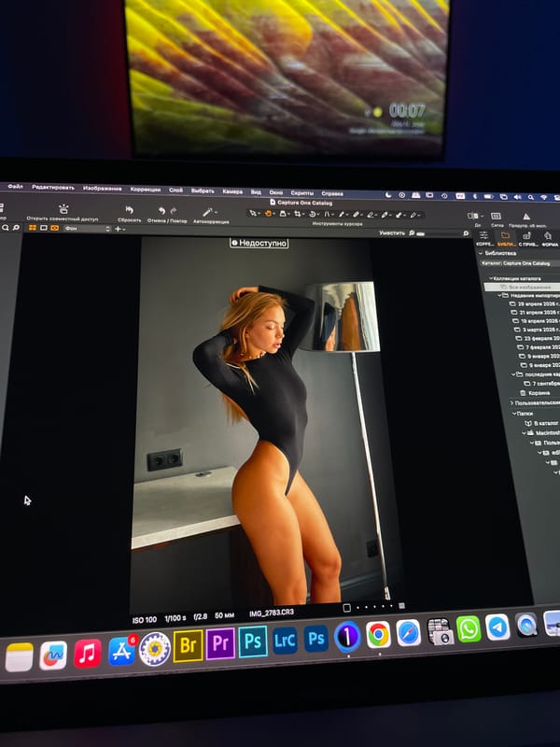
Task: Collapse the Macintosh drive node
Action: [524, 433]
